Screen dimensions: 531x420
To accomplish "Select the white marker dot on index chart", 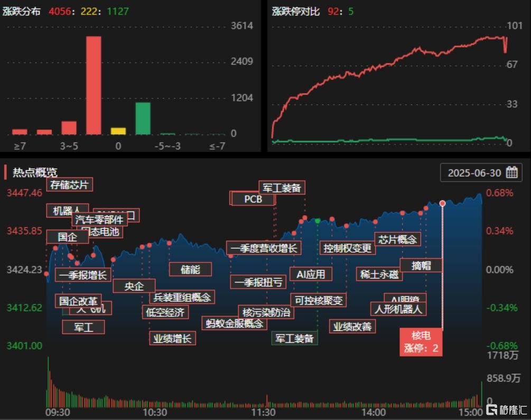I will tap(442, 203).
